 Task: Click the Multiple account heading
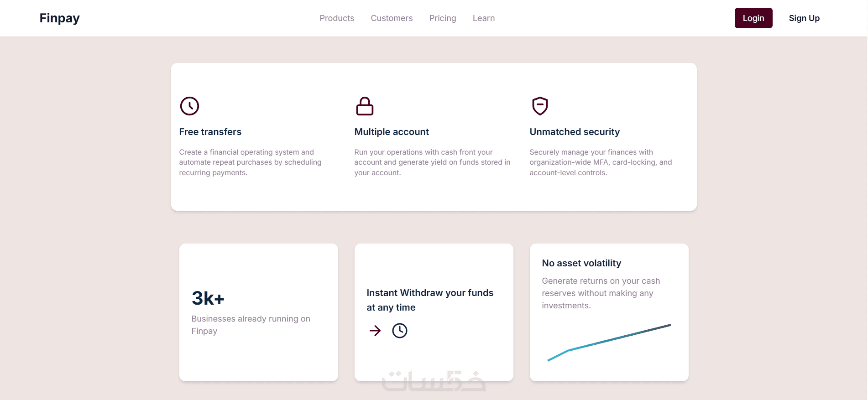[392, 132]
